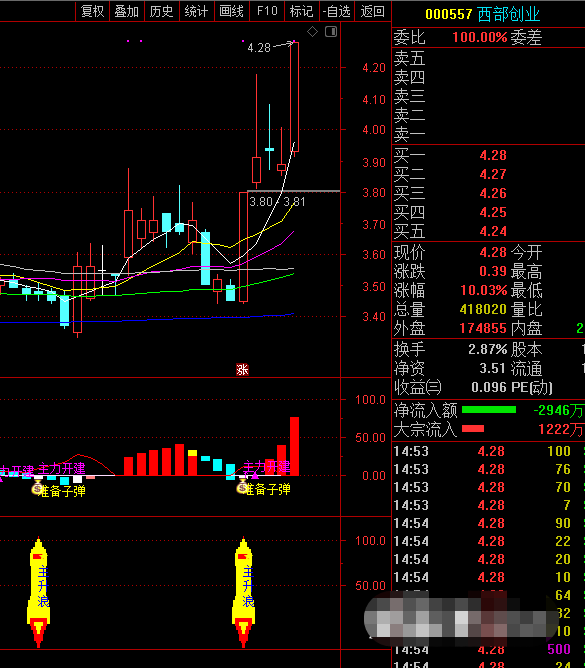Click the 历史 toolbar button
The height and width of the screenshot is (668, 585).
click(162, 11)
